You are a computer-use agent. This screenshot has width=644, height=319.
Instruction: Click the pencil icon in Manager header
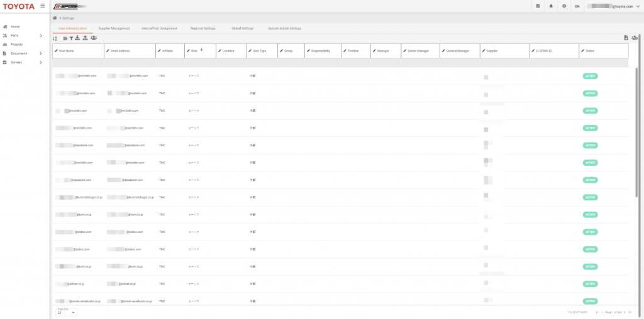(374, 51)
